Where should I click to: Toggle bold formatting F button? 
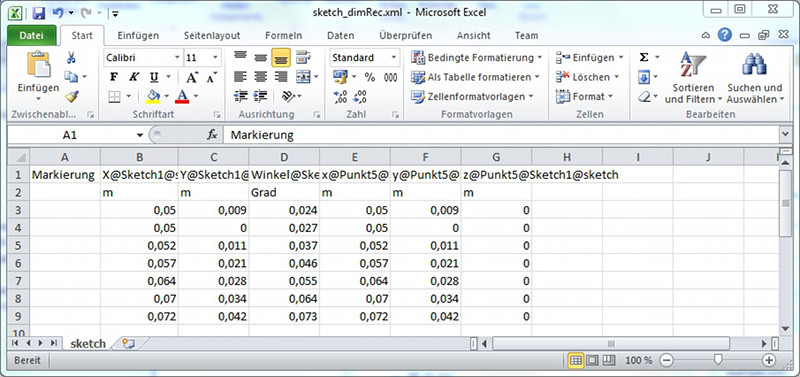point(114,77)
